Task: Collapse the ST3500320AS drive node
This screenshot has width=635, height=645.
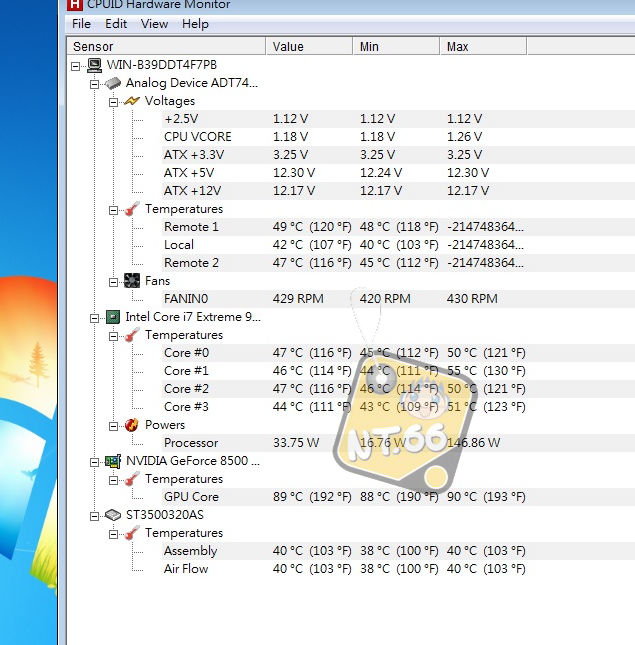Action: click(x=95, y=516)
